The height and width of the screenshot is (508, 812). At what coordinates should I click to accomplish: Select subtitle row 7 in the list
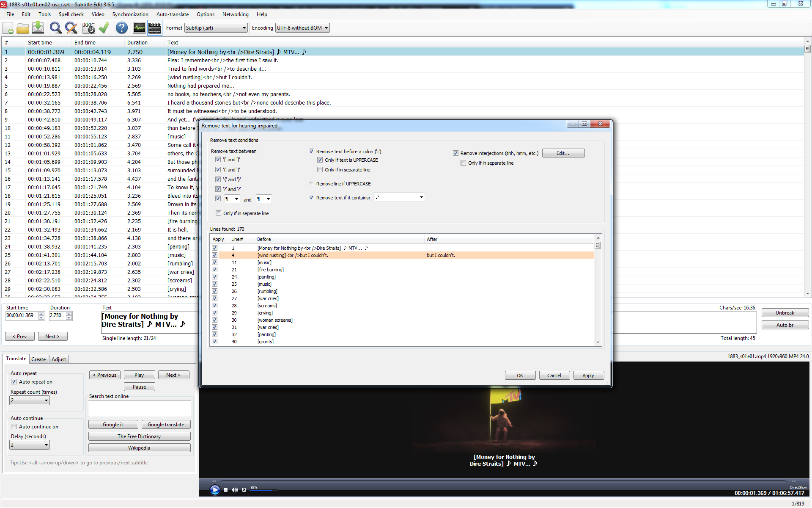click(402, 103)
